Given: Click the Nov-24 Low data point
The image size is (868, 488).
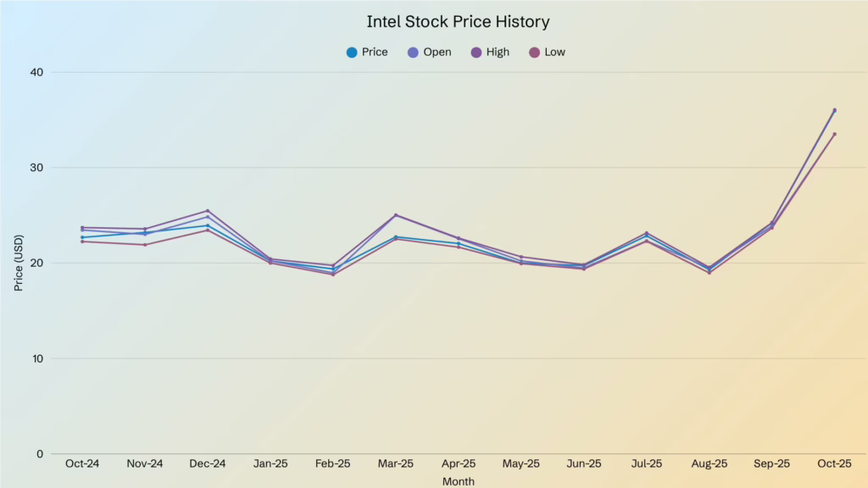Looking at the screenshot, I should (x=145, y=245).
